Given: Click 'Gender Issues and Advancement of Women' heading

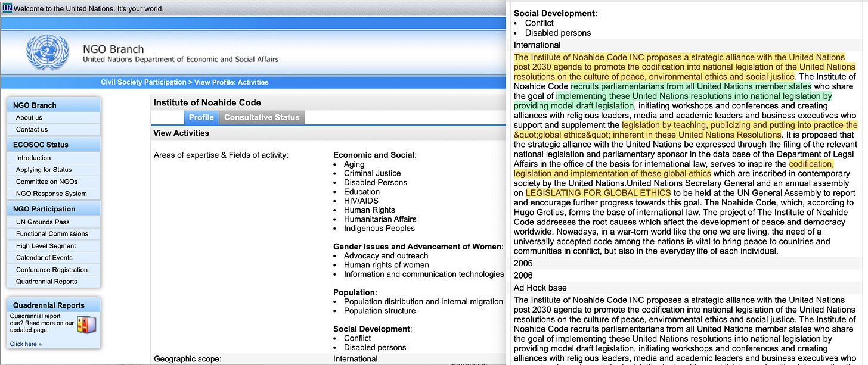Looking at the screenshot, I should coord(418,247).
